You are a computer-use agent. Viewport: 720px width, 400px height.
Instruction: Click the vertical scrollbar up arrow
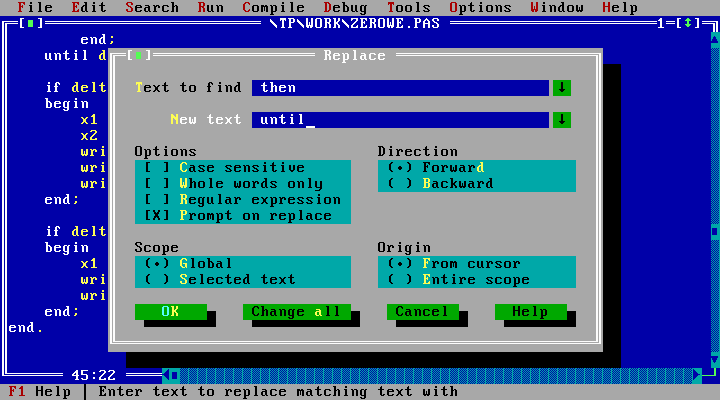coord(715,40)
